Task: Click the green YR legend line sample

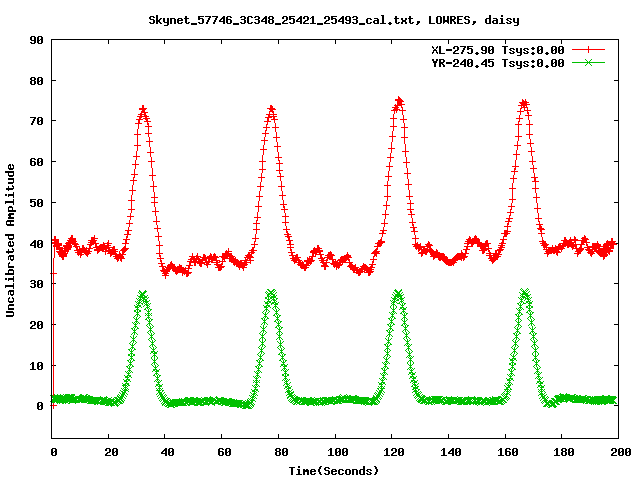Action: [x=588, y=62]
